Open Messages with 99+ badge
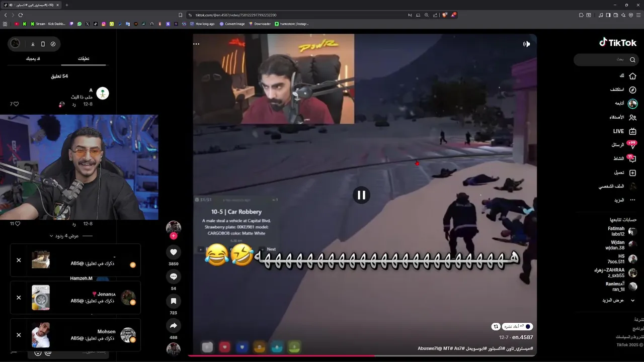Viewport: 644px width, 362px height. tap(632, 145)
